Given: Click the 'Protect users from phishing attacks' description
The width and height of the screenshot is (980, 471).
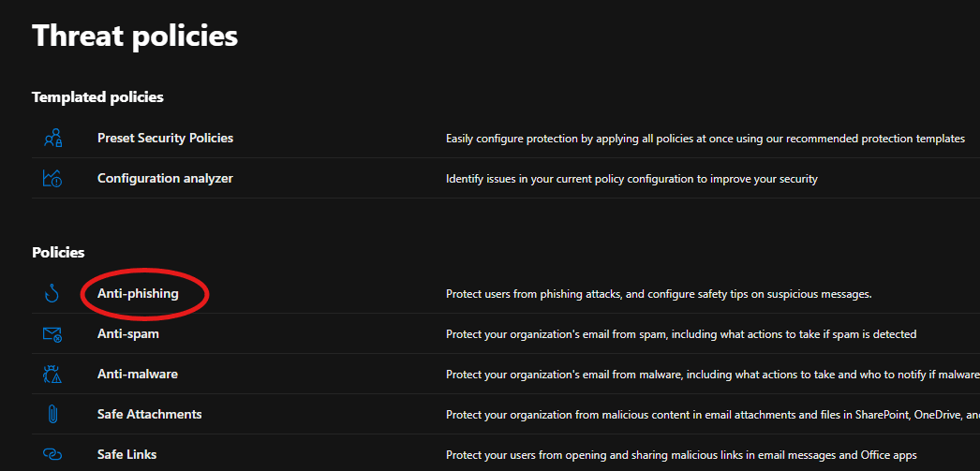Looking at the screenshot, I should coord(659,294).
